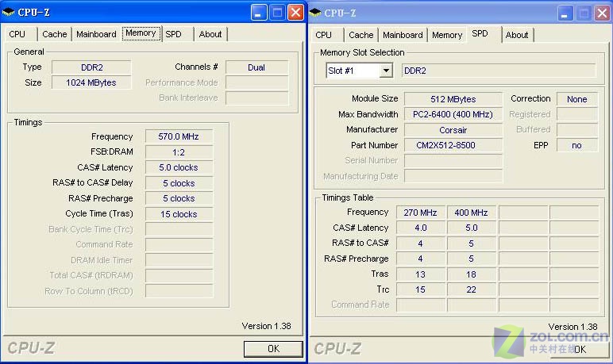Image resolution: width=613 pixels, height=364 pixels.
Task: Switch to SPD tab in left window
Action: click(x=174, y=34)
